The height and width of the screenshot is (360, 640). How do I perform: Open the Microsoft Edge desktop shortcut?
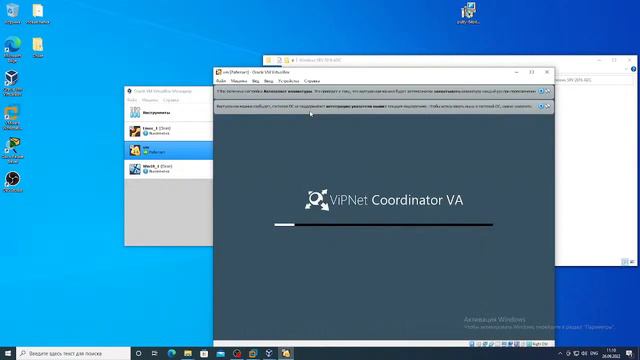pyautogui.click(x=13, y=49)
